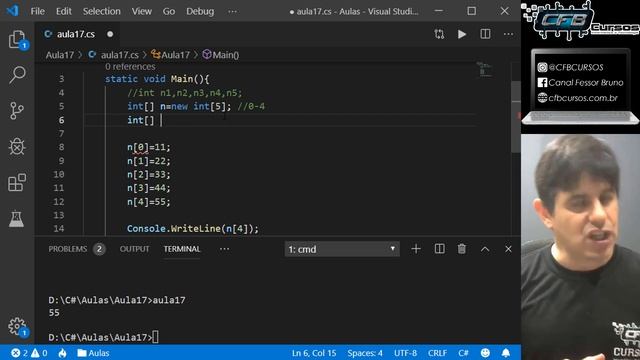Open the Debug view in activity bar
Image resolution: width=640 pixels, height=360 pixels.
click(x=17, y=146)
